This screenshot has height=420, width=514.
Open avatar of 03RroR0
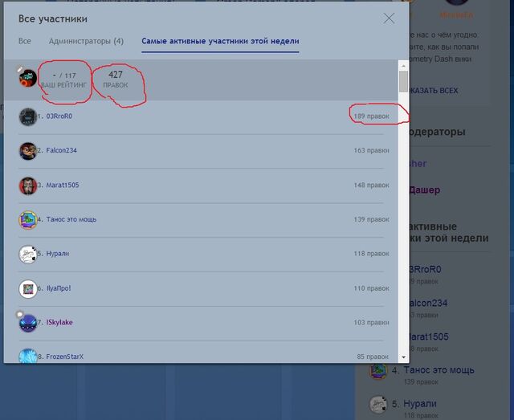(x=28, y=116)
